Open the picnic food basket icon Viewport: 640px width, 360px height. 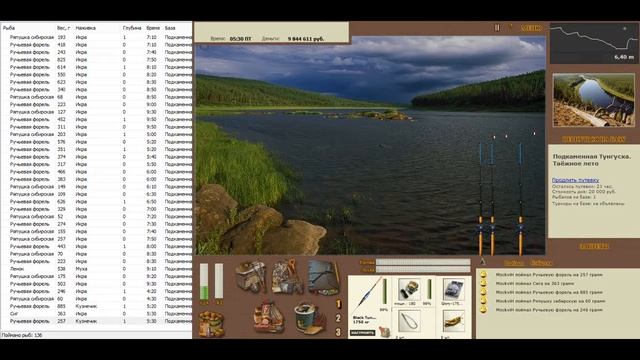pyautogui.click(x=268, y=316)
